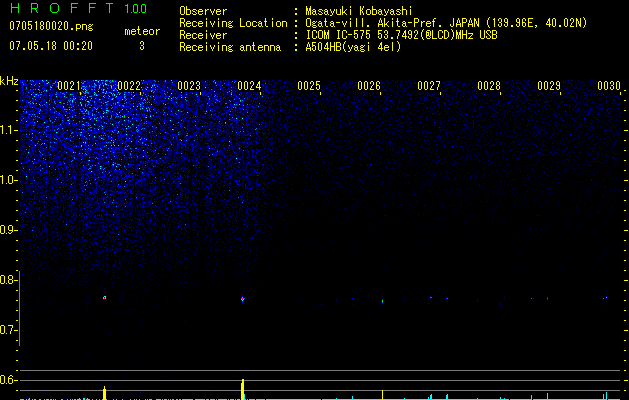This screenshot has height=400, width=629.
Task: Click the 0025 time marker
Action: 309,86
